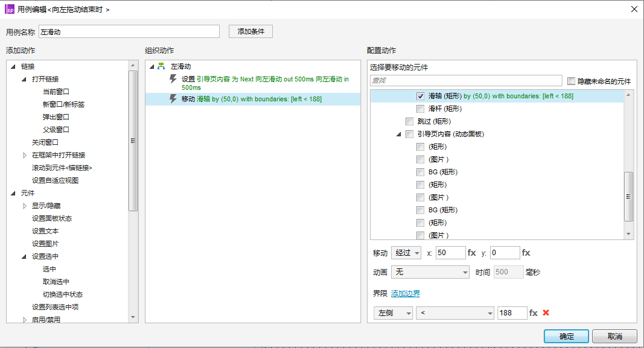This screenshot has width=644, height=348.
Task: Select 父级窗口 action
Action: point(56,130)
